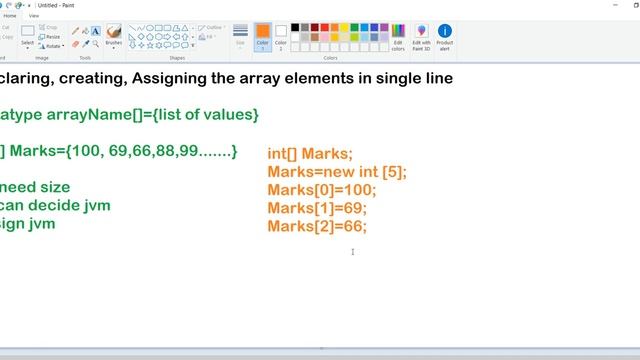
Task: Choose the Oval shape
Action: 150,28
